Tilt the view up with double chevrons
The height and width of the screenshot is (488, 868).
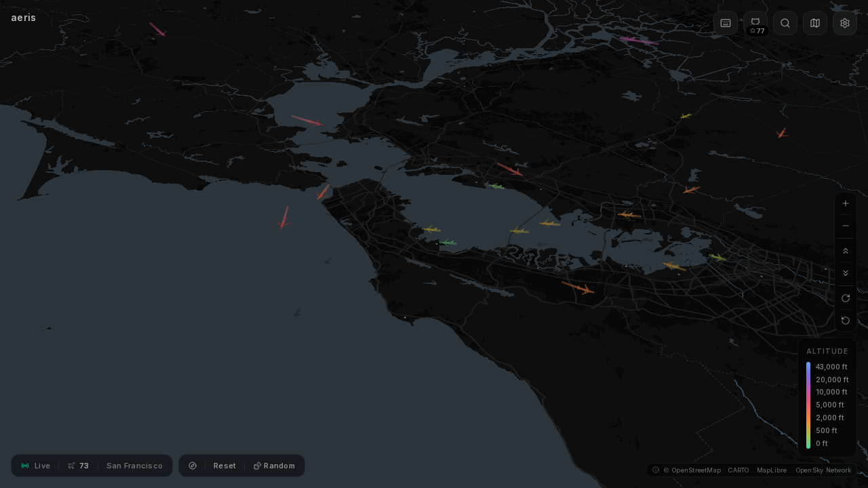pos(846,250)
